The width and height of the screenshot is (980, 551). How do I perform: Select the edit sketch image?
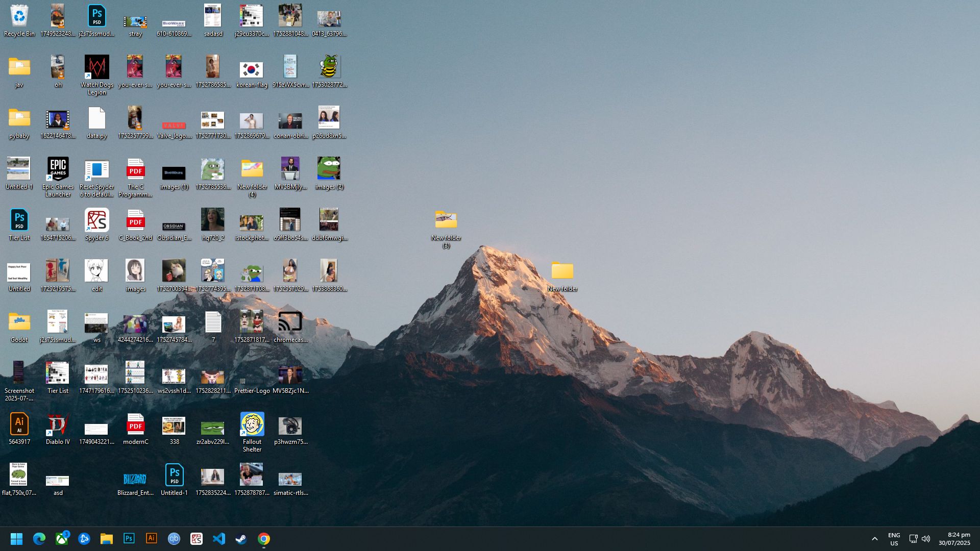pyautogui.click(x=97, y=275)
